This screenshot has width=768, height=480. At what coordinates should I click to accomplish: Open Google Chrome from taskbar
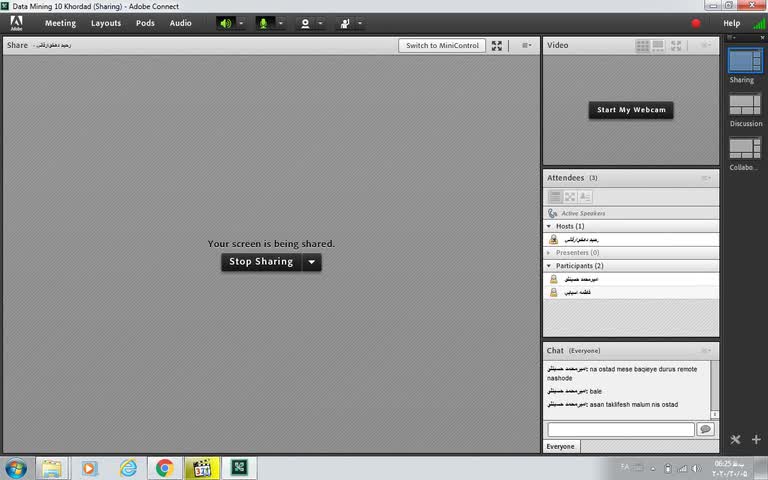(165, 468)
